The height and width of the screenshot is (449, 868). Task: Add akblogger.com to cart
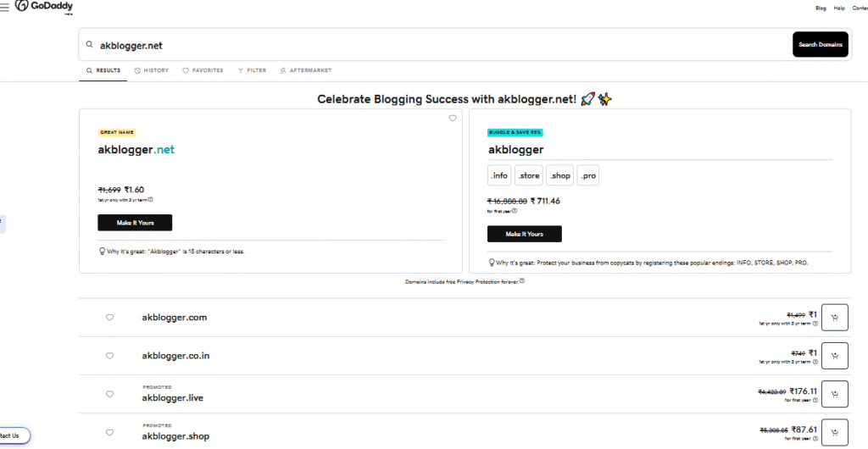pyautogui.click(x=835, y=318)
